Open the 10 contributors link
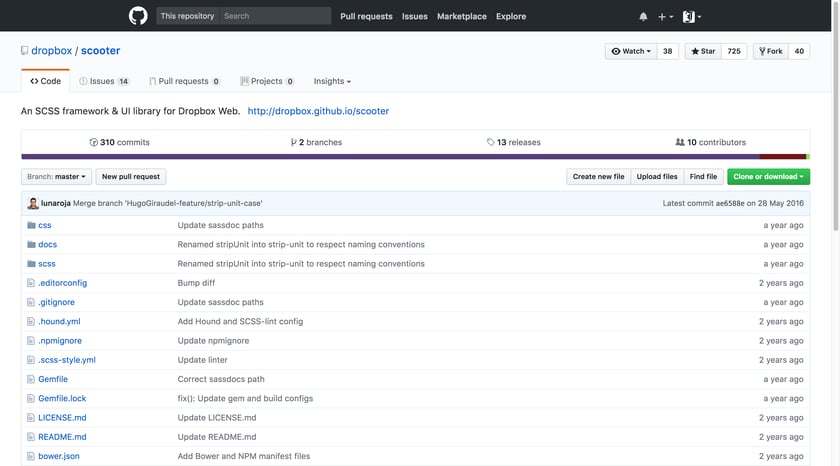840x466 pixels. (711, 142)
